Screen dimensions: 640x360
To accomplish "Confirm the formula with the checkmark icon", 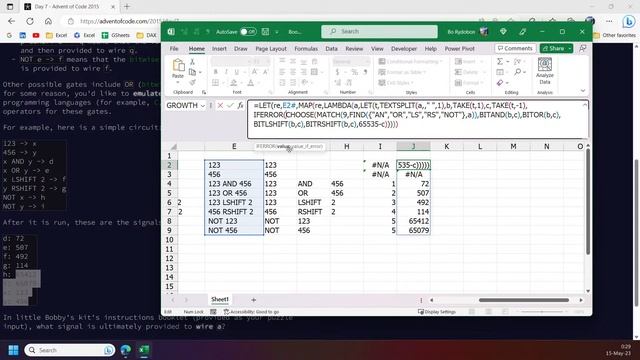I will (230, 106).
